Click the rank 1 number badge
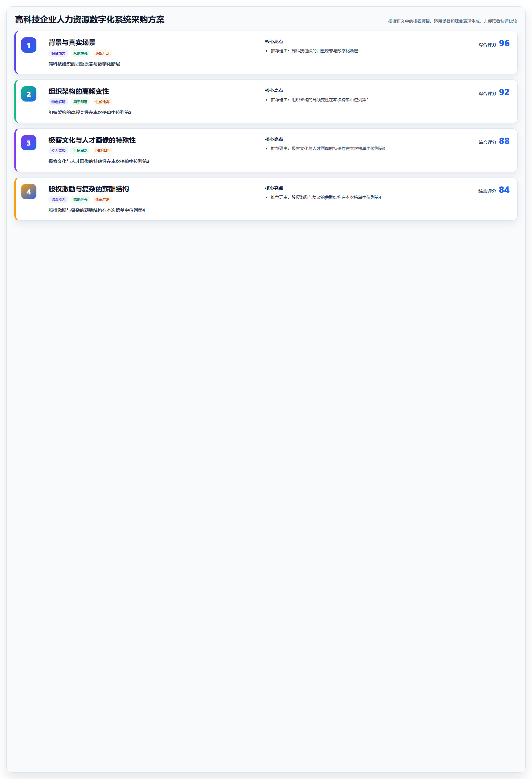532x779 pixels. pos(29,45)
